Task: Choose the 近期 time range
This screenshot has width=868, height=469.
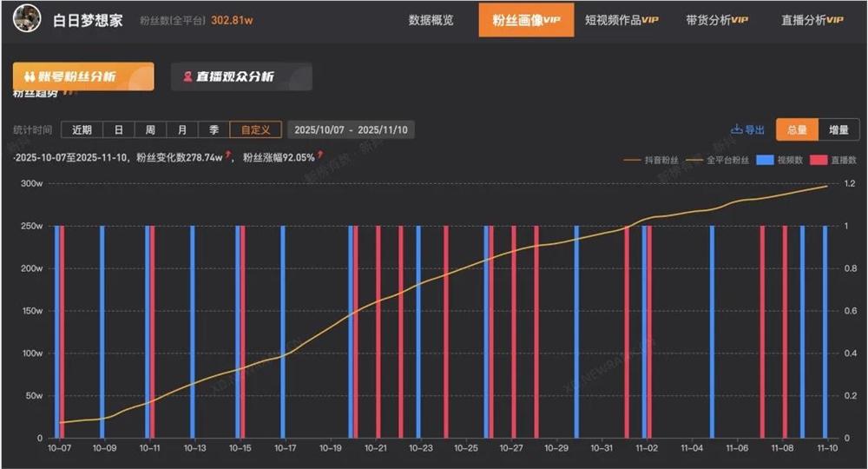Action: (x=82, y=129)
